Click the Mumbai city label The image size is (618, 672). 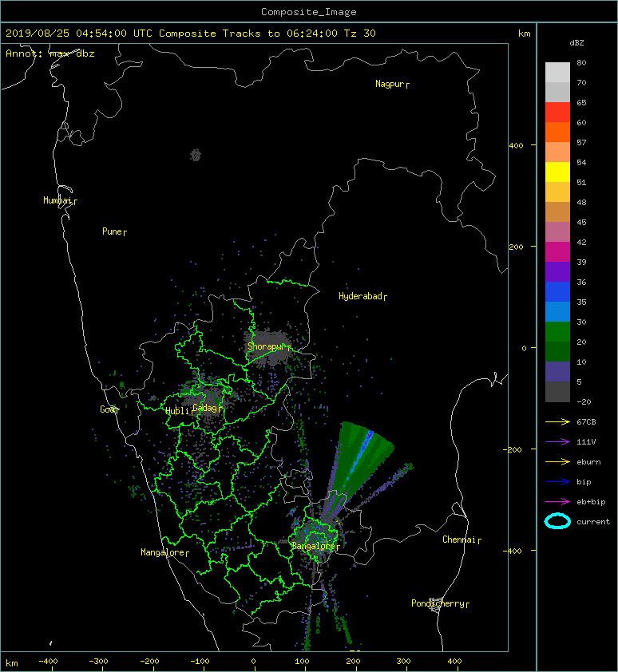pyautogui.click(x=57, y=200)
